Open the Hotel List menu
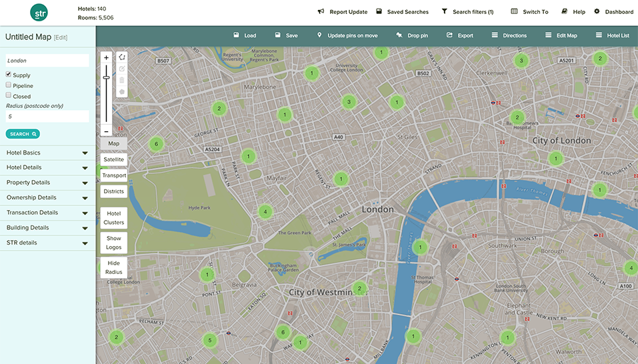This screenshot has width=638, height=364. point(612,35)
